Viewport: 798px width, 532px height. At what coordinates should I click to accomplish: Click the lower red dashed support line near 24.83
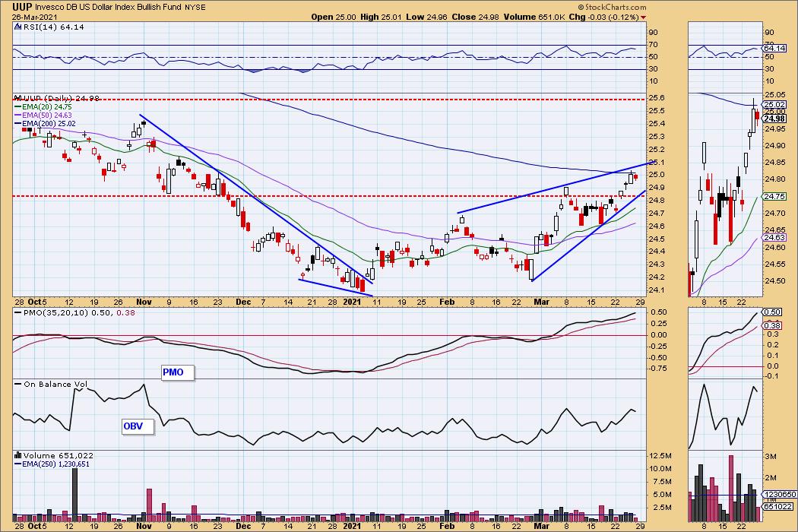[x=329, y=196]
